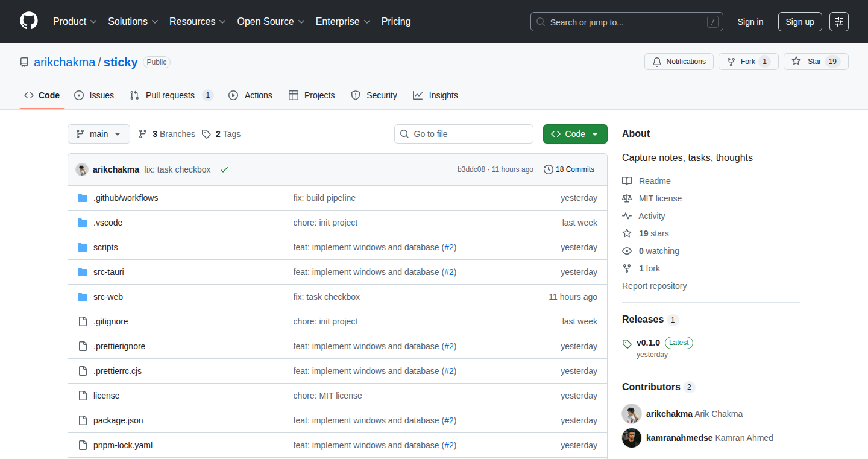Open the accessibility settings icon in the header
This screenshot has height=459, width=868.
(838, 22)
